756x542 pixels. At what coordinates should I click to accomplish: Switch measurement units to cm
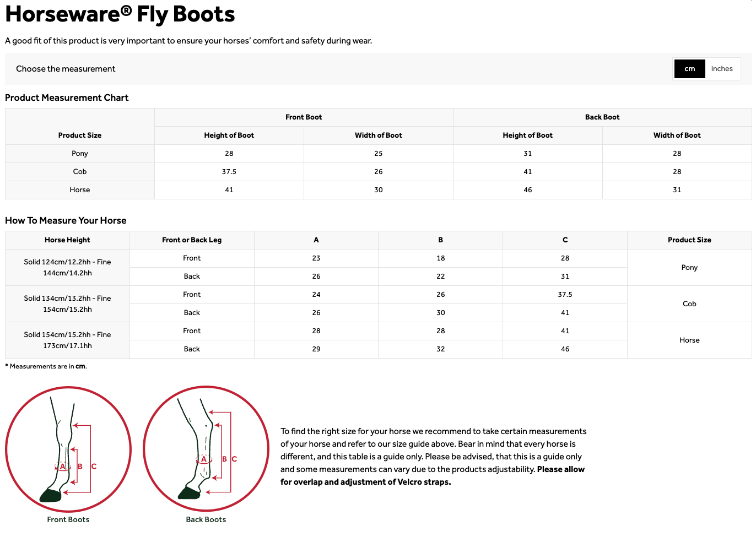[689, 69]
